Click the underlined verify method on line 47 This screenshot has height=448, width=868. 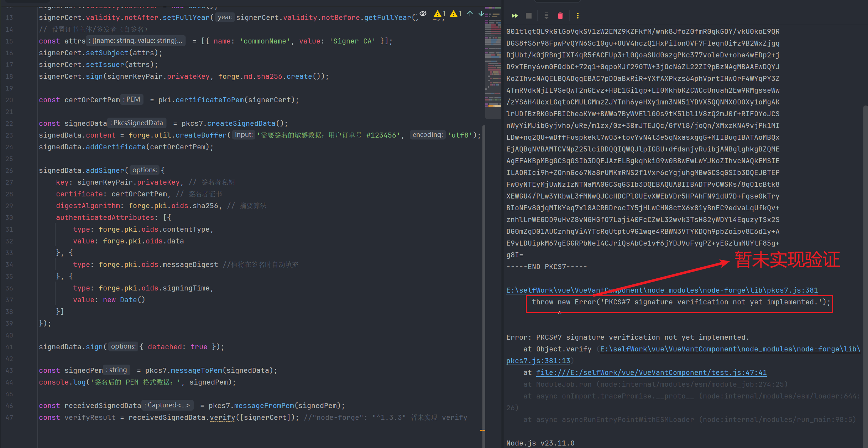point(222,417)
